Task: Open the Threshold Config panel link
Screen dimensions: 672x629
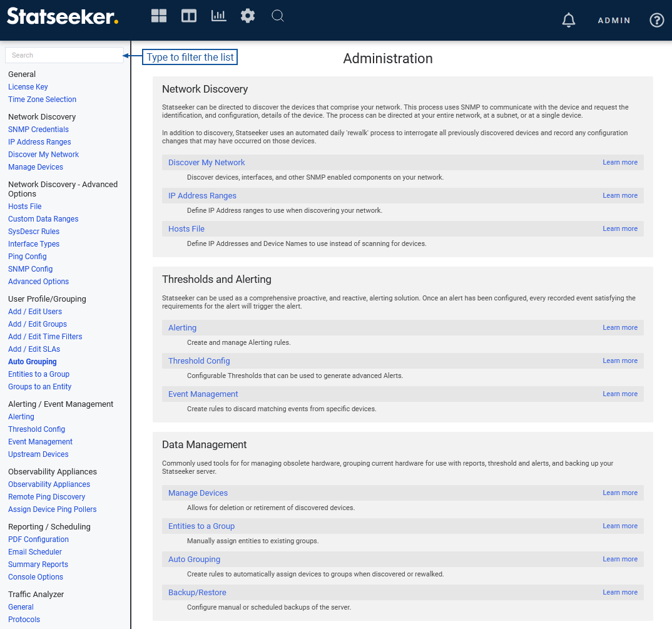Action: pos(199,361)
